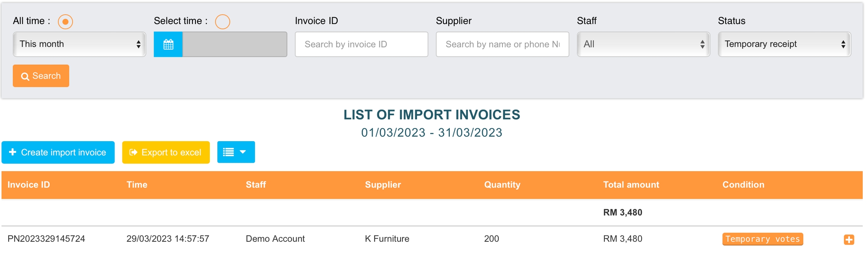The width and height of the screenshot is (868, 256).
Task: Click the K Furniture supplier cell
Action: (x=387, y=239)
